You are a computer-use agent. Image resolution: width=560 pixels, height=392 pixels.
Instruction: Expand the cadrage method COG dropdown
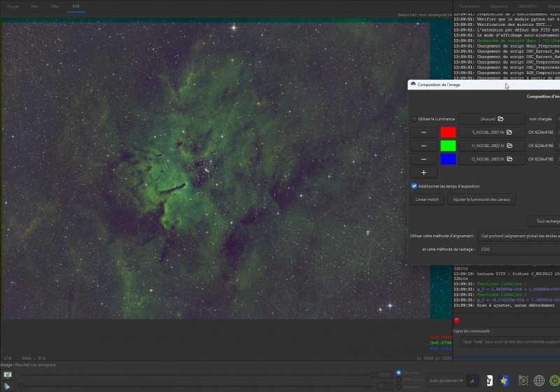[x=519, y=249]
